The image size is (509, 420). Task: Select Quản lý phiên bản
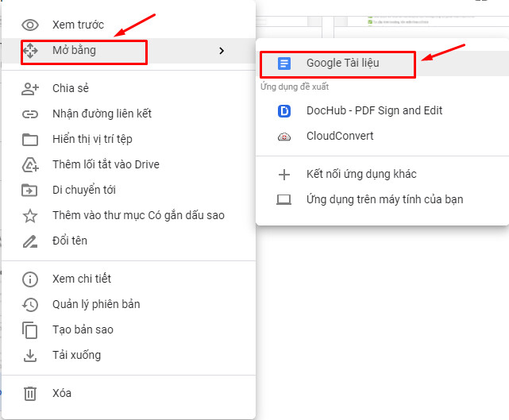click(x=129, y=304)
